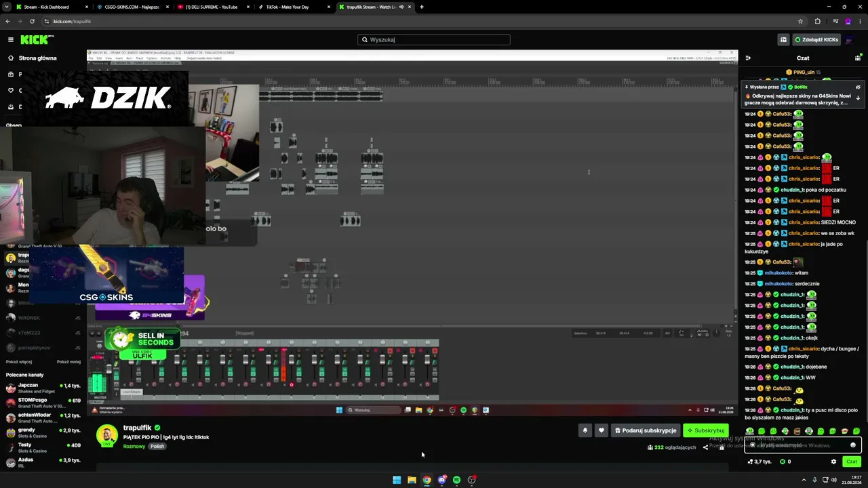Collapse the chat panel with arrow icon
Image resolution: width=868 pixels, height=488 pixels.
coord(748,58)
